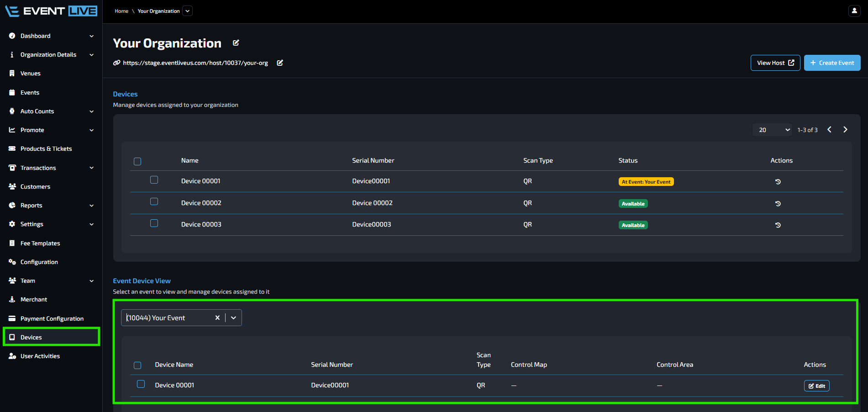The width and height of the screenshot is (868, 412).
Task: Go to previous page of devices
Action: click(x=830, y=130)
